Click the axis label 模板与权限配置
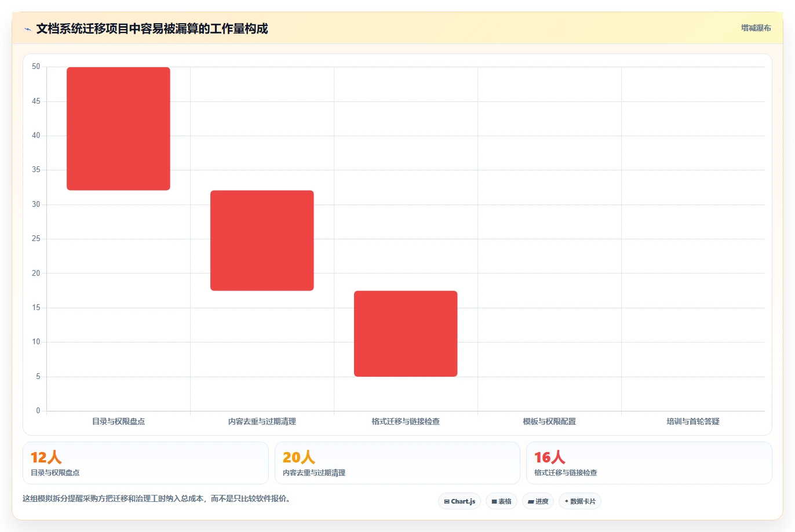 pos(549,421)
